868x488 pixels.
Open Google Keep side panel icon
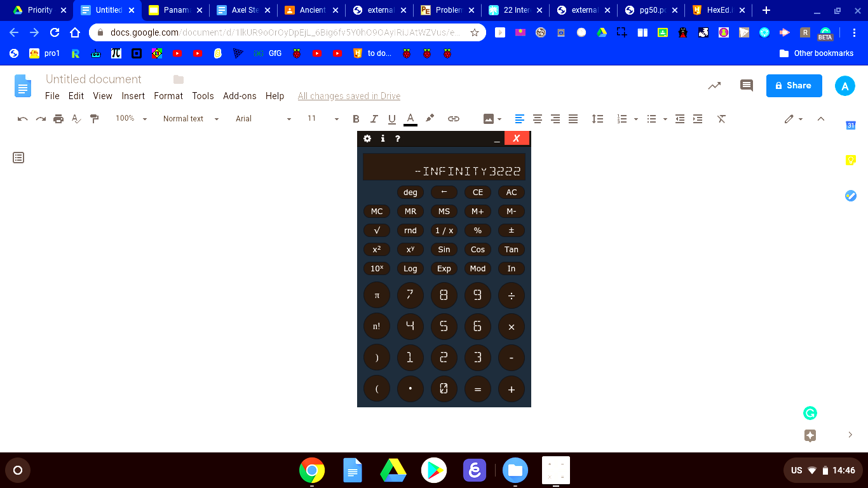click(x=851, y=160)
